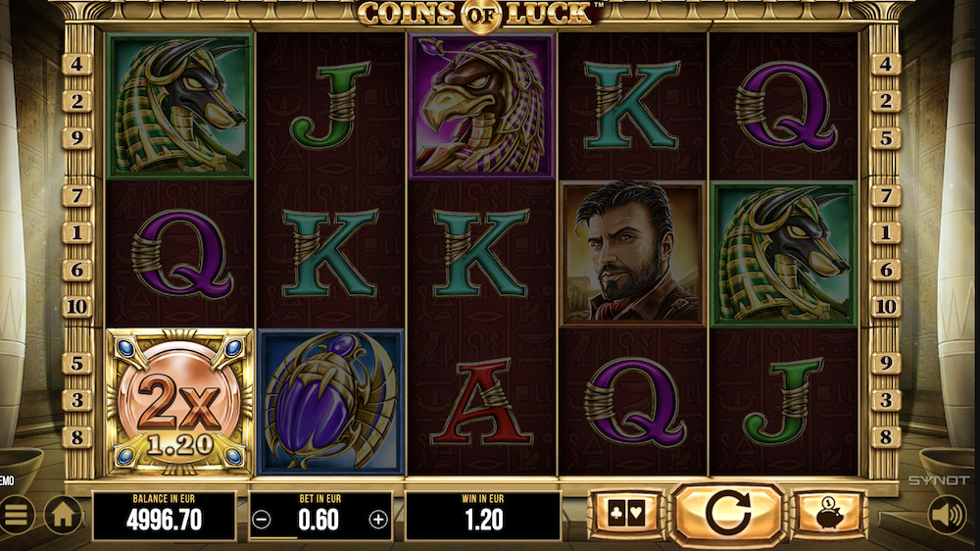
Task: Open the card gamble feature button
Action: pyautogui.click(x=627, y=514)
